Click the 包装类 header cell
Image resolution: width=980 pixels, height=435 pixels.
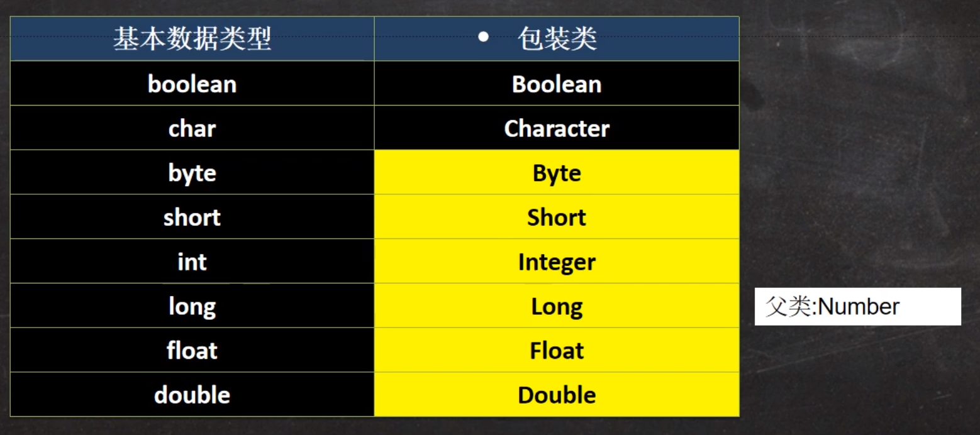pyautogui.click(x=557, y=39)
